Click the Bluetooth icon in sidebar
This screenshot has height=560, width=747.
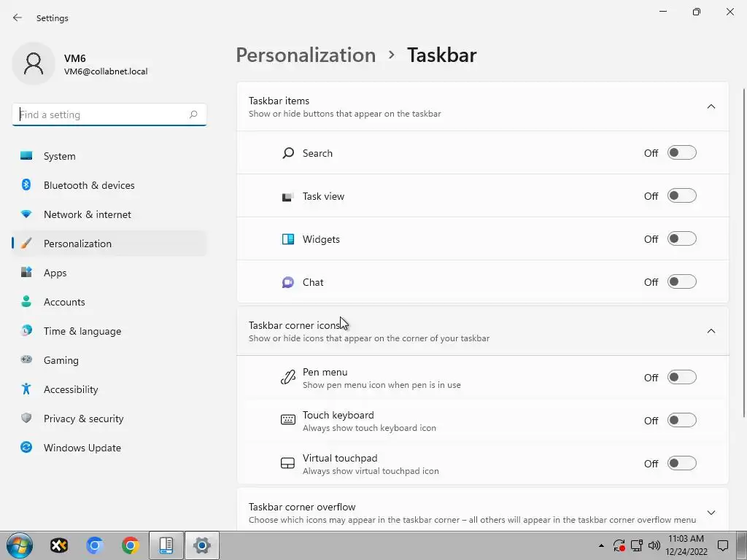[26, 184]
